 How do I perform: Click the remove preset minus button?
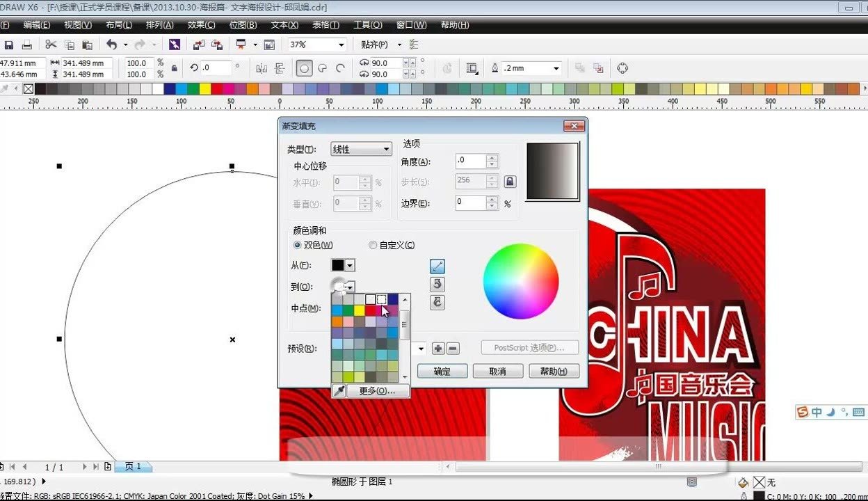pos(453,349)
